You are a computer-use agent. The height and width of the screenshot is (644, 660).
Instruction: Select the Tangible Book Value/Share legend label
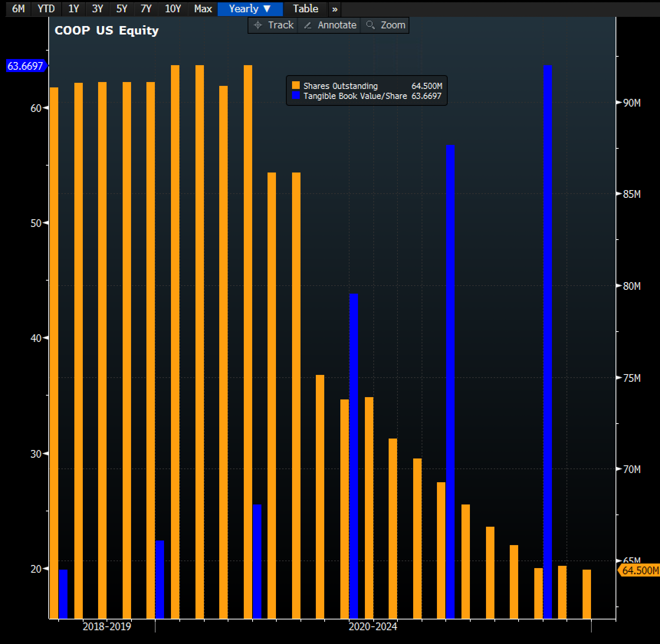coord(355,96)
